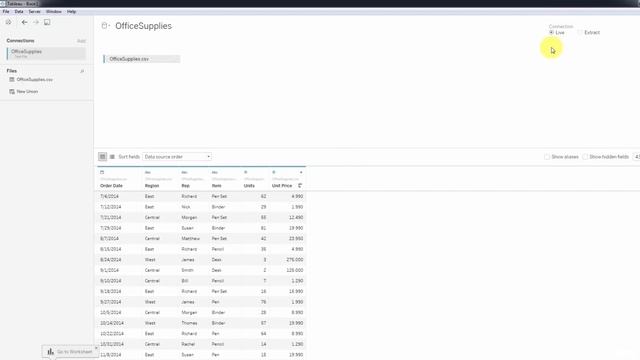Screen dimensions: 640x360
Task: Click the Unit Price column header
Action: pyautogui.click(x=282, y=186)
